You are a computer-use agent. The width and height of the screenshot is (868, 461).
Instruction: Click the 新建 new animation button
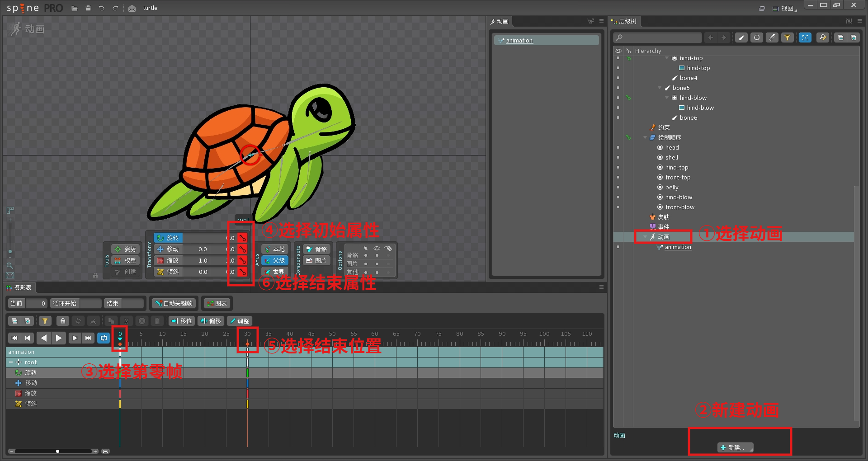point(736,447)
